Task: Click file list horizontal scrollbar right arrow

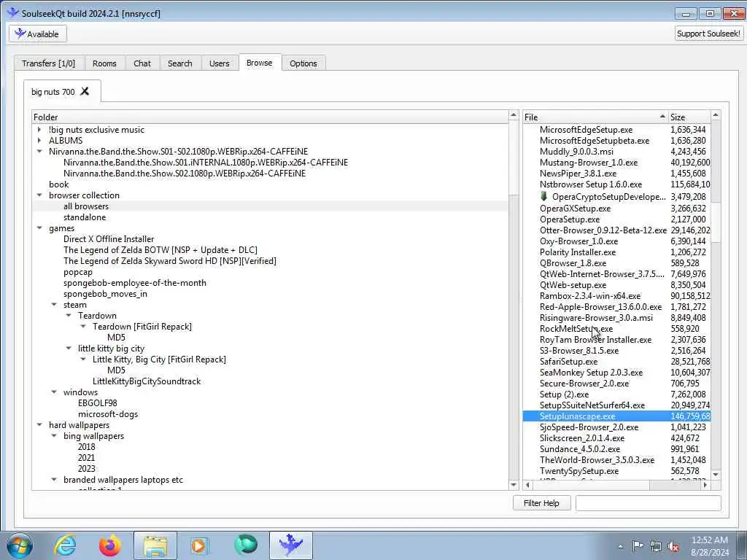Action: (705, 485)
